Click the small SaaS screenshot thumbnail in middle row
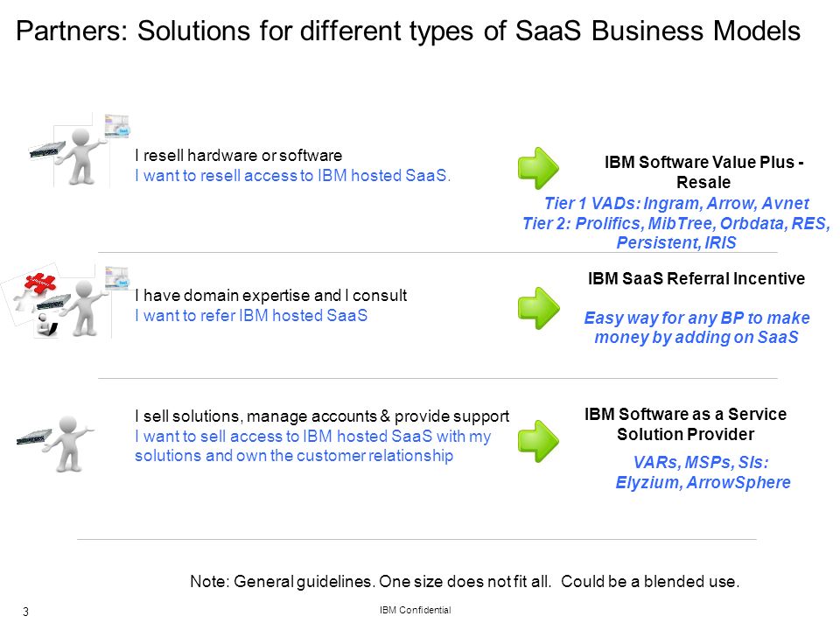The width and height of the screenshot is (840, 630). coord(116,277)
